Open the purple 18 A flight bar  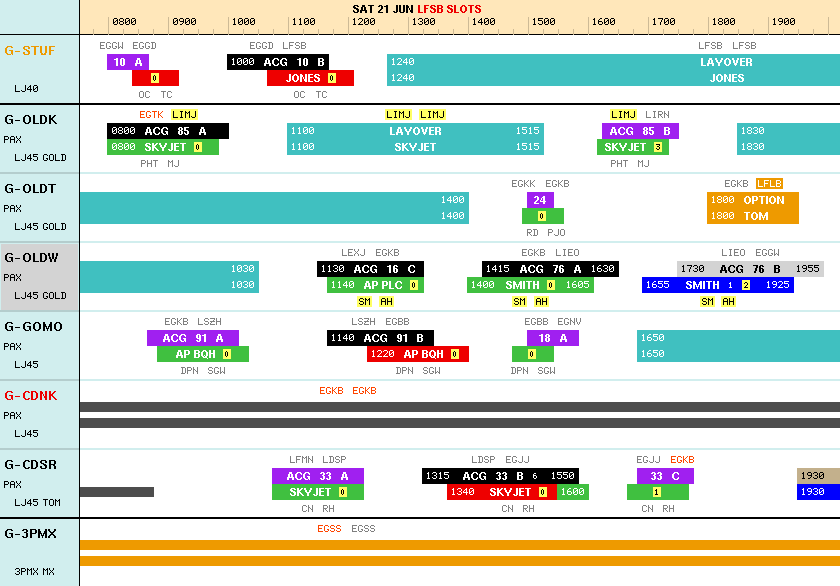553,339
